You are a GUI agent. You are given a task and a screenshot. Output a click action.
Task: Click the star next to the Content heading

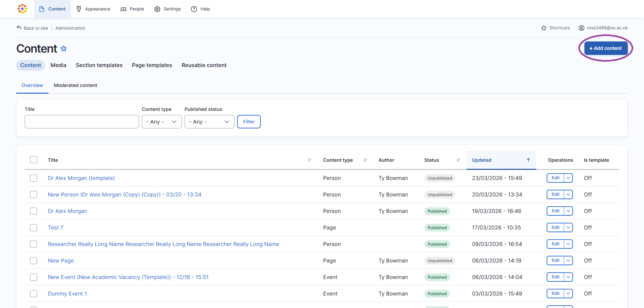click(64, 49)
